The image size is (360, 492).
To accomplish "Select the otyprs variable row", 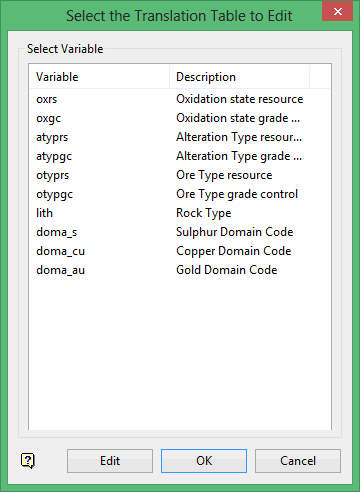I will point(180,175).
